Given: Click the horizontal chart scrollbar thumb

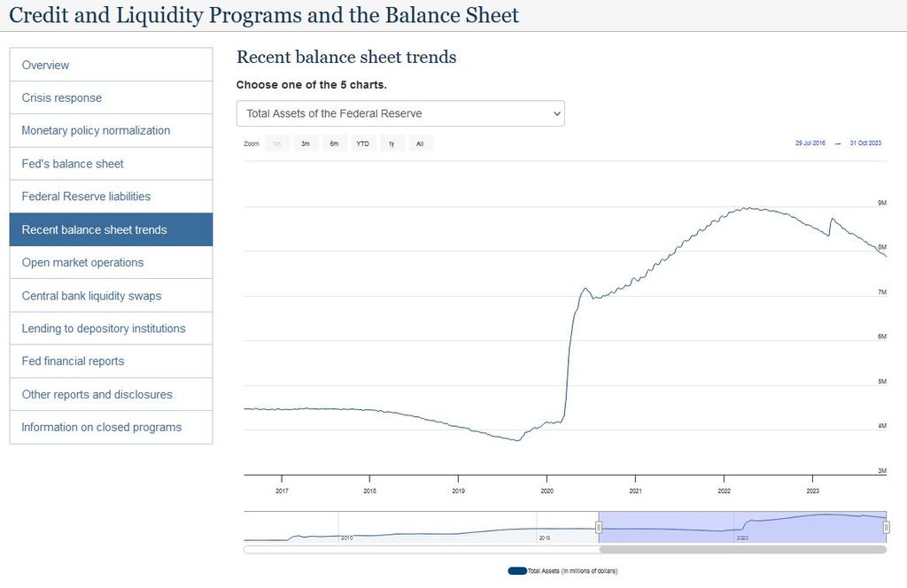Looking at the screenshot, I should pos(742,550).
